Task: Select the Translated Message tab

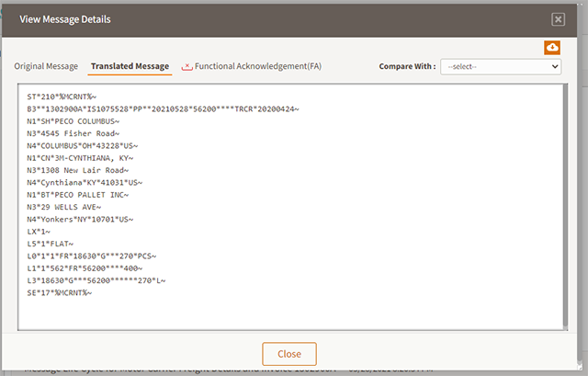Action: click(x=130, y=66)
